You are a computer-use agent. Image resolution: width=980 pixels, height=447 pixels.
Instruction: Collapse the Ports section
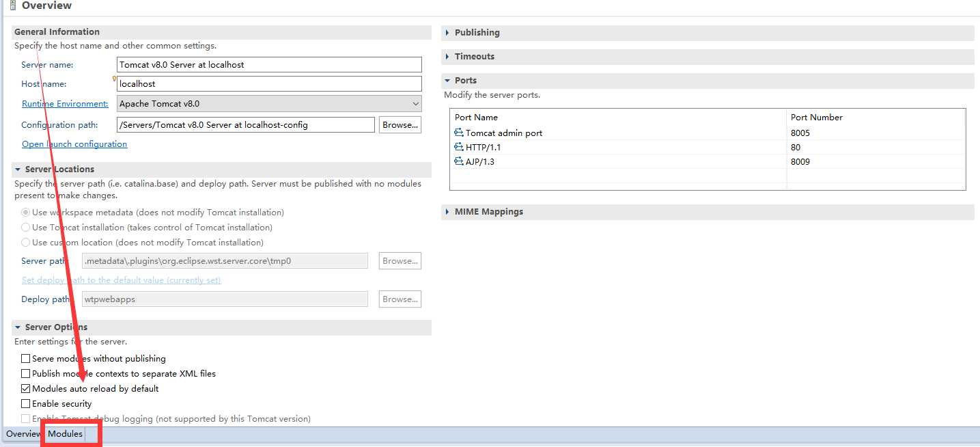point(447,80)
